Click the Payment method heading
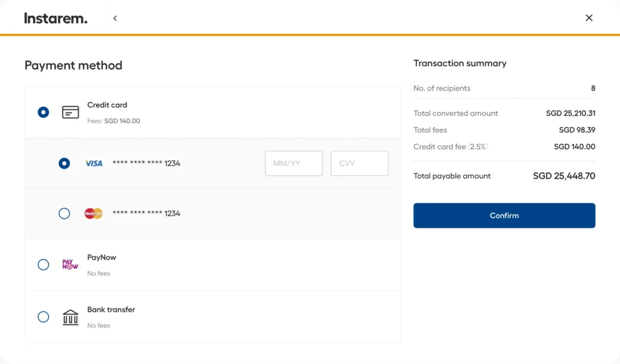Viewport: 620px width, 364px height. tap(73, 65)
